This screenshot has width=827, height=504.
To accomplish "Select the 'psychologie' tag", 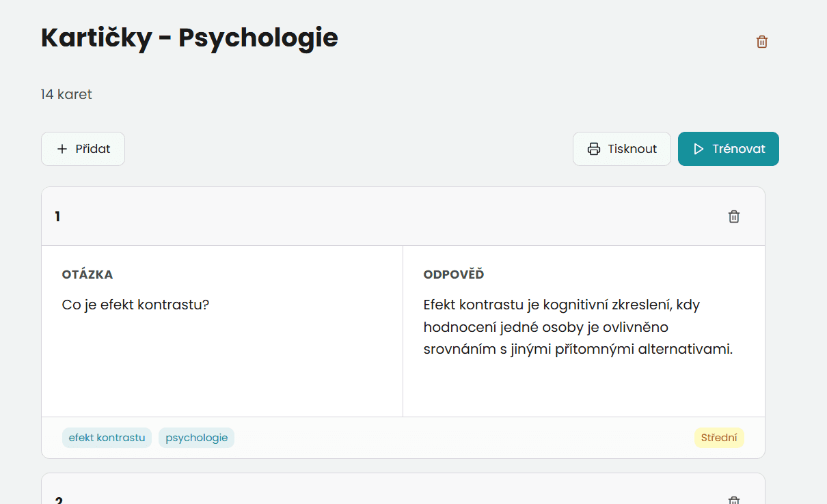I will click(196, 438).
